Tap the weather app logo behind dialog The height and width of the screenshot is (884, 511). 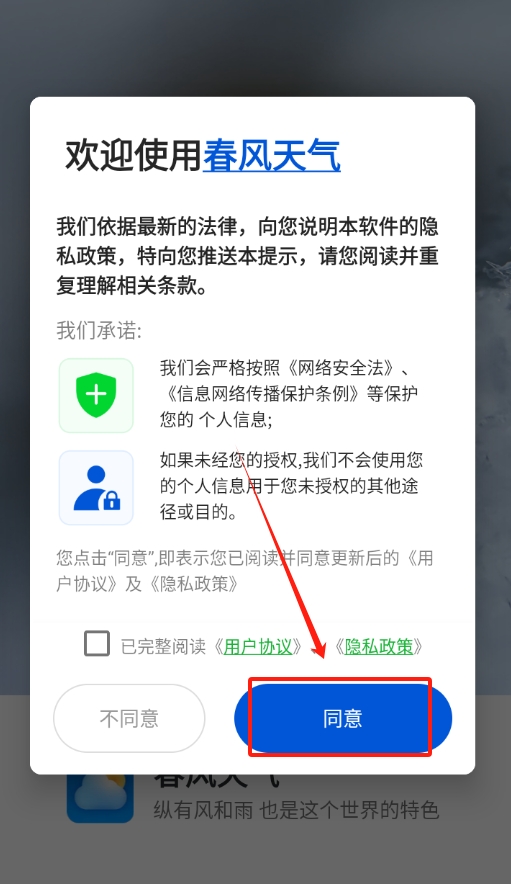coord(100,798)
